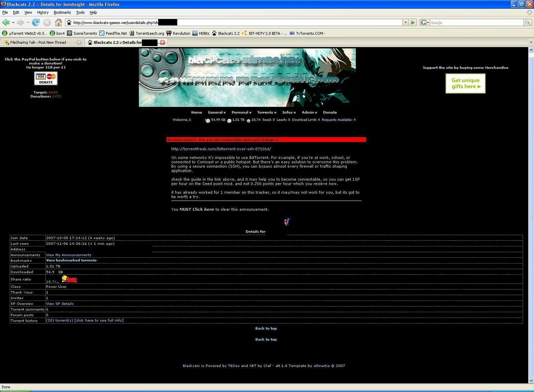Open the TorrentLeech.org bookmark
The image size is (534, 392).
147,33
